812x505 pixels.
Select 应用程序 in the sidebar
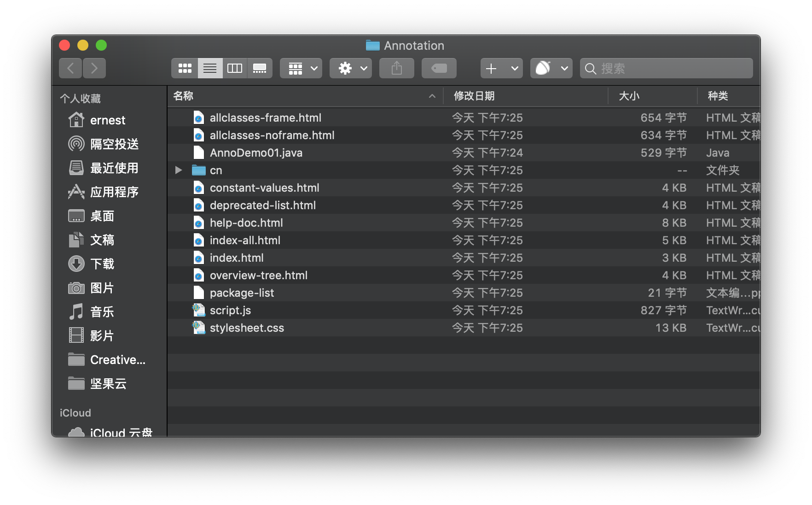(x=110, y=192)
